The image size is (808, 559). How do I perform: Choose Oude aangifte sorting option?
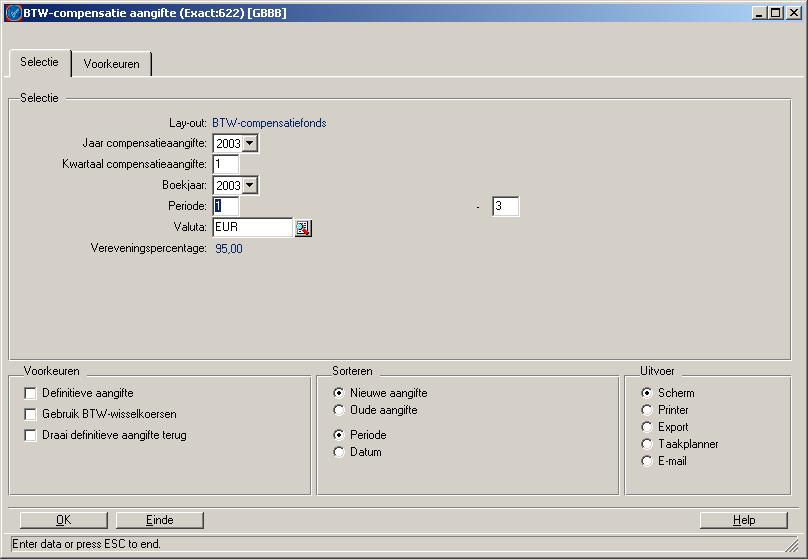point(339,410)
